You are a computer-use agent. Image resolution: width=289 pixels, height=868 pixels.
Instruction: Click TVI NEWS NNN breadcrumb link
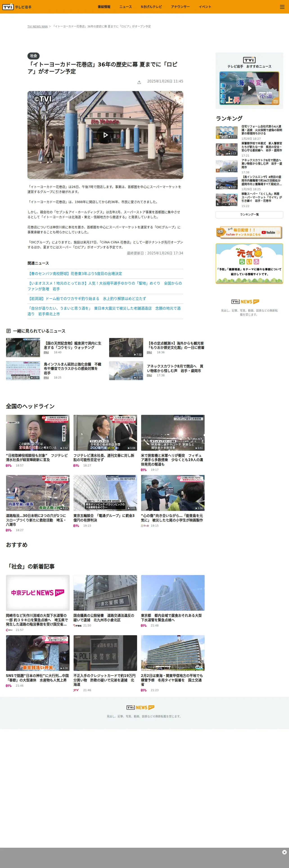(37, 26)
